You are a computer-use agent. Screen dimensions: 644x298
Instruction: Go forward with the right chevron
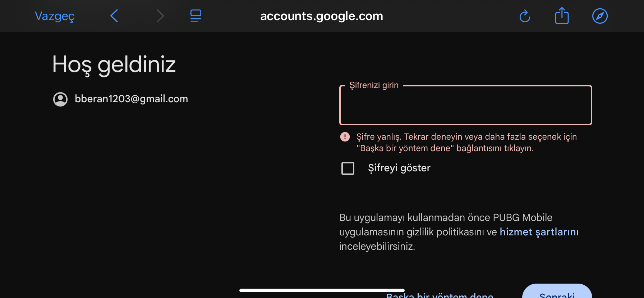[x=160, y=16]
